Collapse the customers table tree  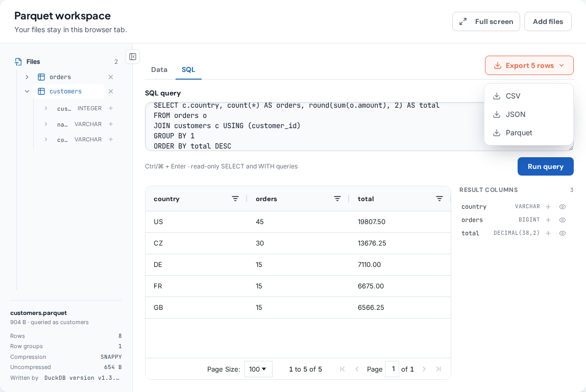pos(27,91)
